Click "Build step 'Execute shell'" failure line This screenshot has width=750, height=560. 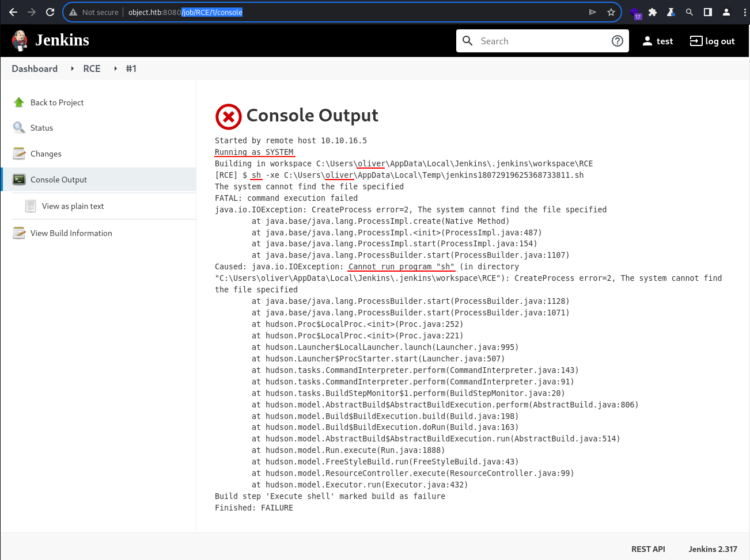330,496
